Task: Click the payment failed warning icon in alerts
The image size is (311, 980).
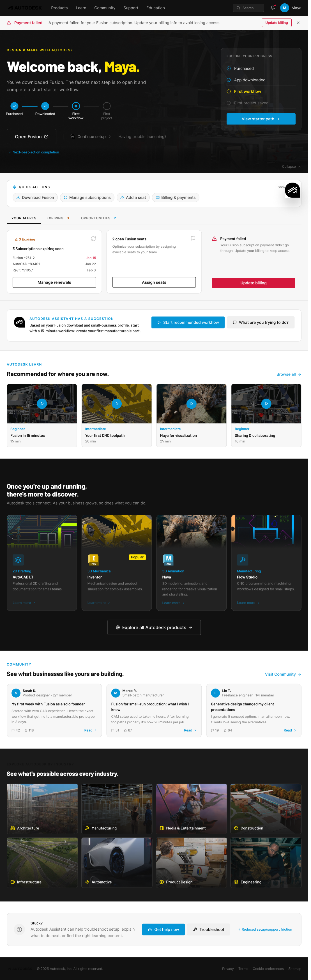Action: 214,239
